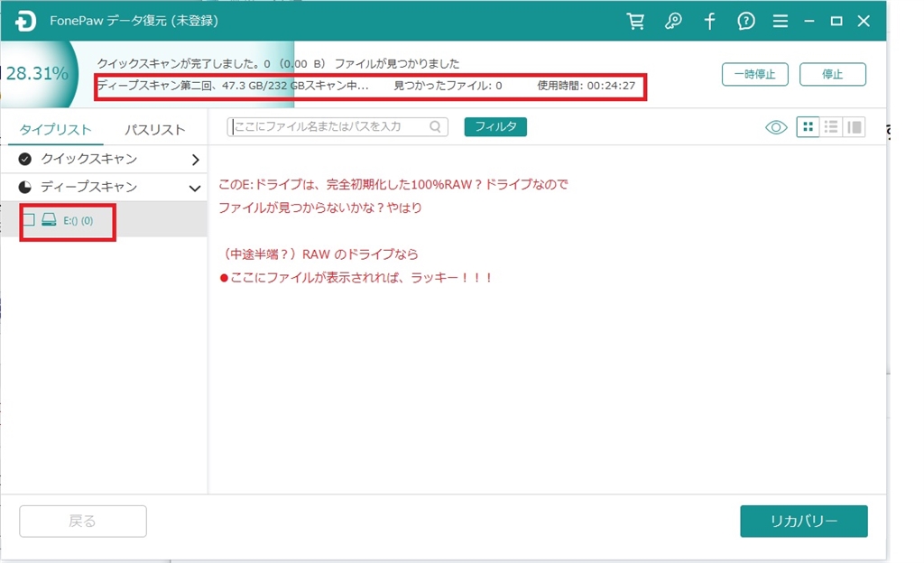Click the E:() (0) drive label
Screen dimensions: 924x563
pyautogui.click(x=79, y=221)
